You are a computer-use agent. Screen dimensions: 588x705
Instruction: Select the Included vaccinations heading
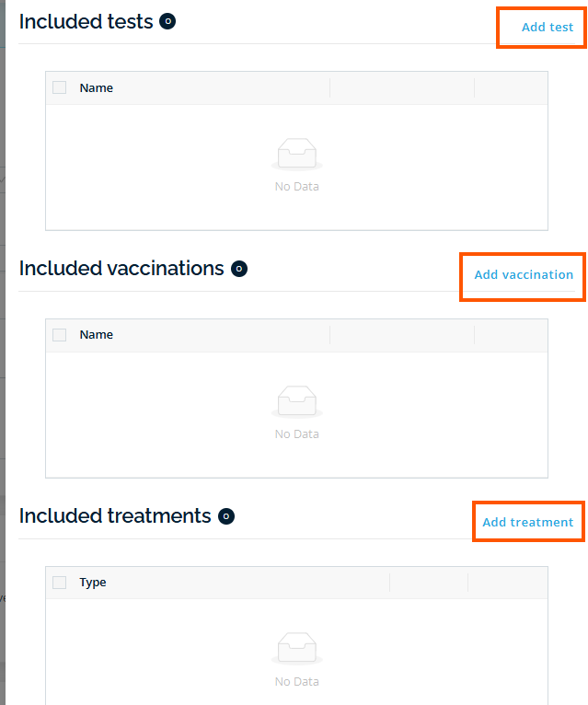pos(121,269)
